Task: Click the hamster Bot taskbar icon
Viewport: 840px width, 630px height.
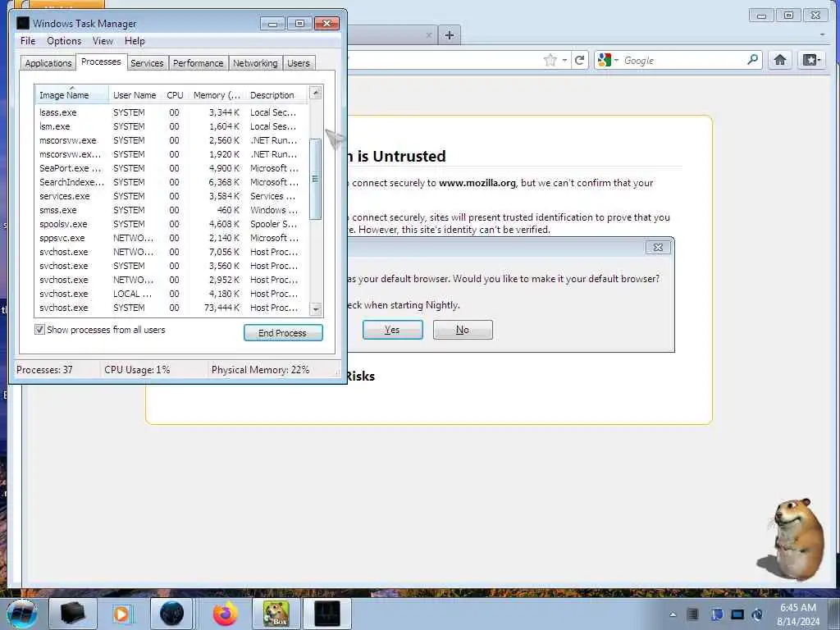Action: click(x=276, y=614)
